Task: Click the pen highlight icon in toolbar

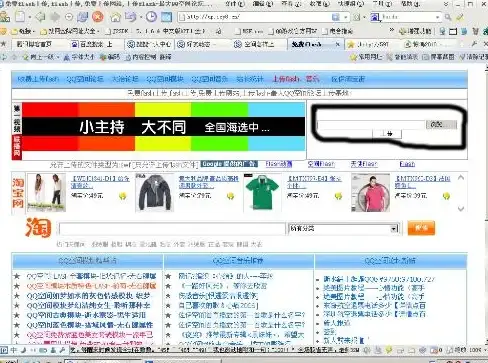Action: pos(460,17)
